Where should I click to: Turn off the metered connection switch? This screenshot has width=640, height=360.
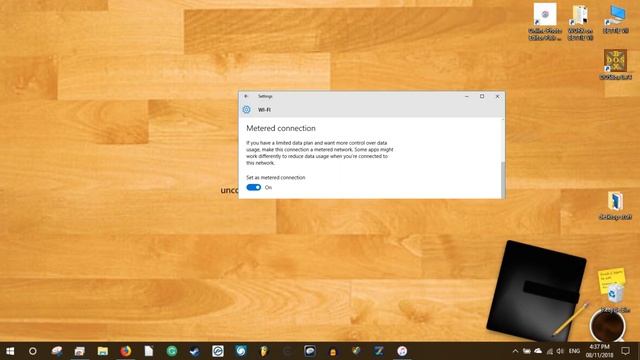pyautogui.click(x=253, y=187)
